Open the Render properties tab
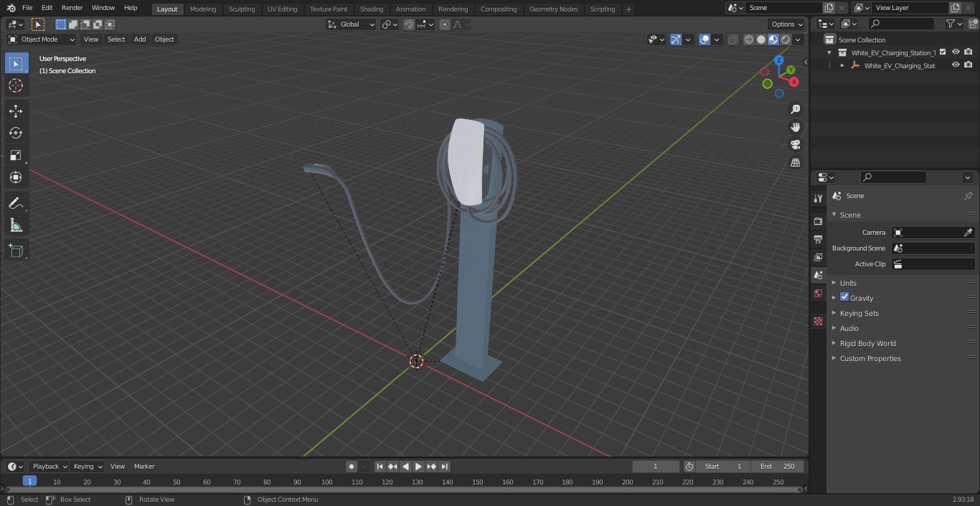The width and height of the screenshot is (980, 506). (x=818, y=221)
